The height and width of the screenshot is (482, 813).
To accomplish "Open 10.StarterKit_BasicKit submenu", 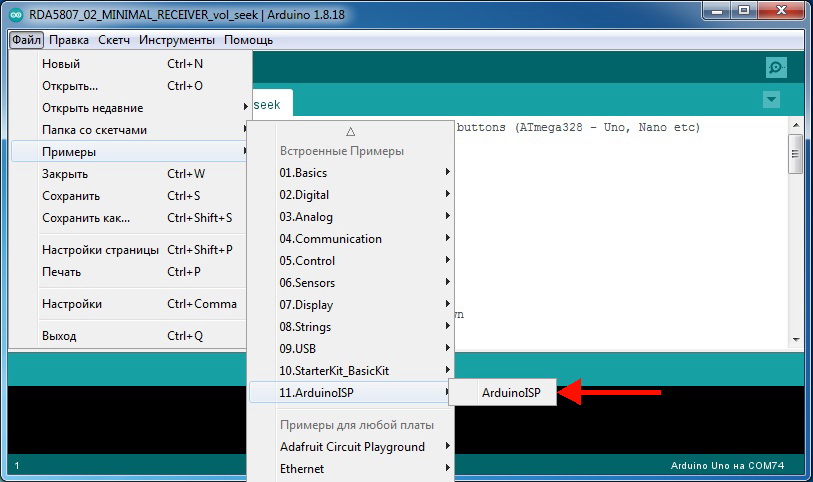I will [x=352, y=371].
